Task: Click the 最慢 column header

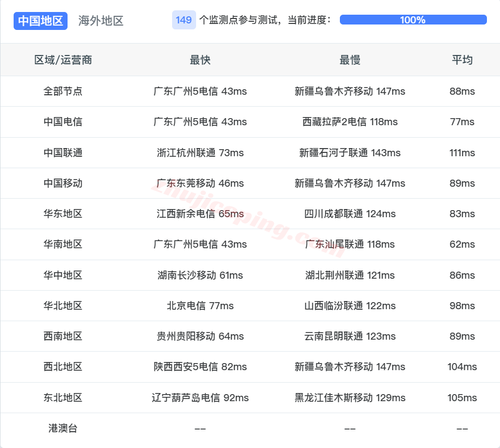Action: (350, 60)
